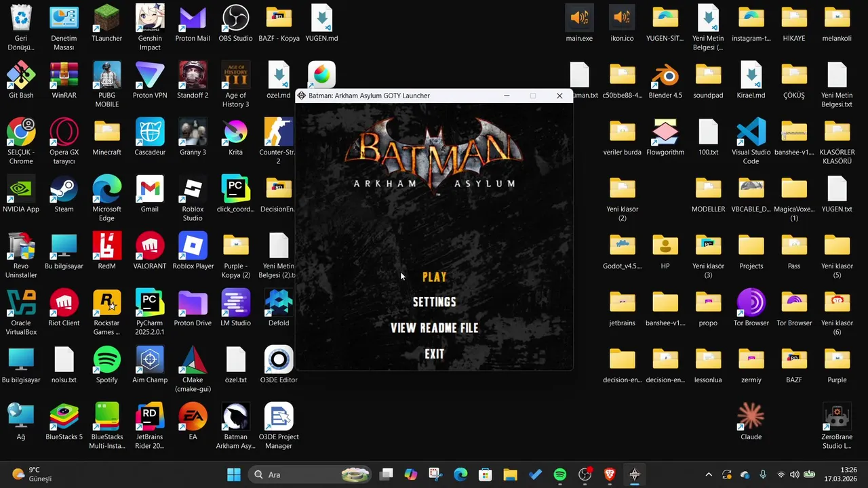
Task: Open the Windows Start menu
Action: pos(233,474)
